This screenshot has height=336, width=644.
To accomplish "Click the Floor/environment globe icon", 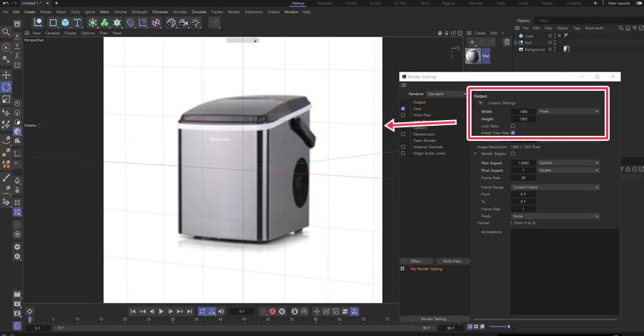I will coord(171,23).
